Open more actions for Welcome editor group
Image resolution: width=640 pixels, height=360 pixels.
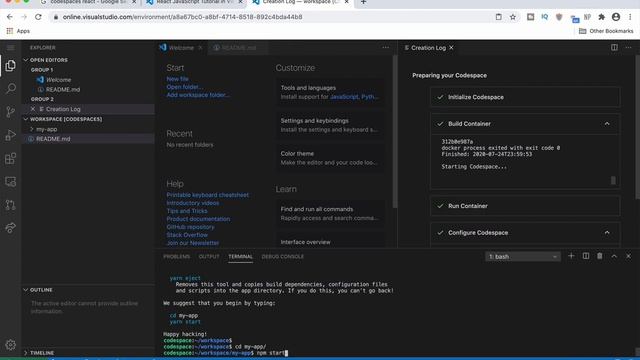(386, 48)
